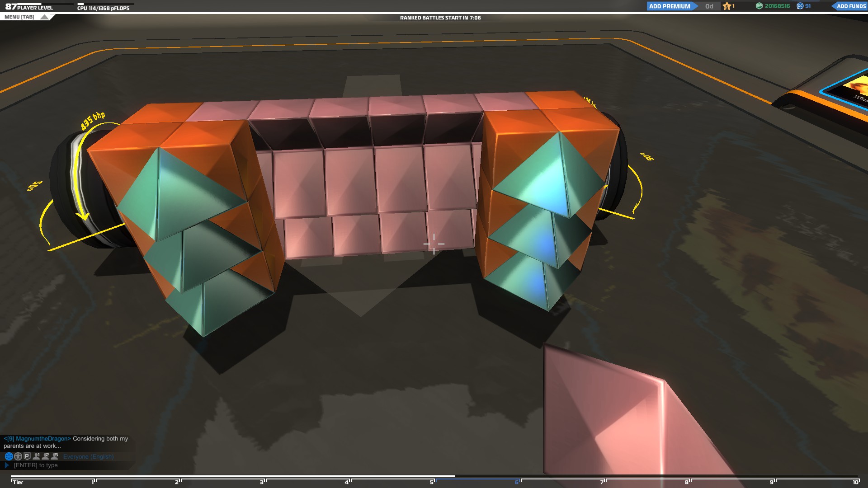Click the CPU pFLOPS usage bar

(x=105, y=4)
